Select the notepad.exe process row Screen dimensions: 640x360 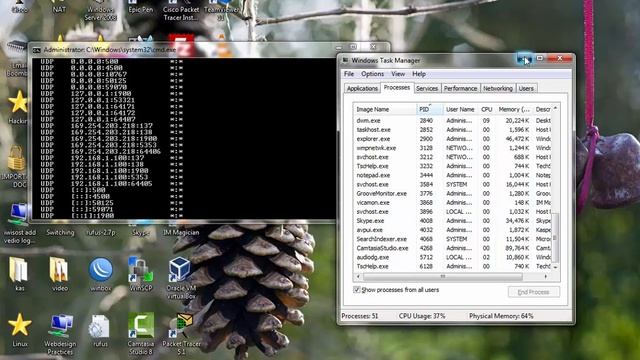click(x=452, y=176)
